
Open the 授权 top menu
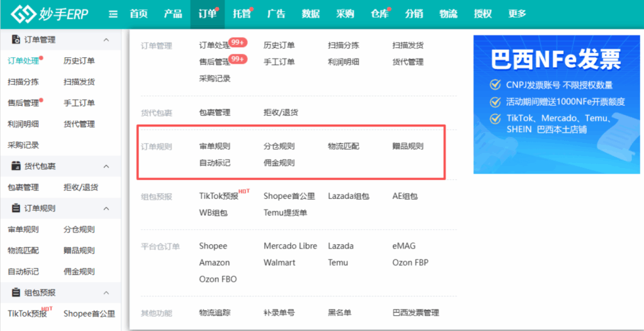[482, 14]
